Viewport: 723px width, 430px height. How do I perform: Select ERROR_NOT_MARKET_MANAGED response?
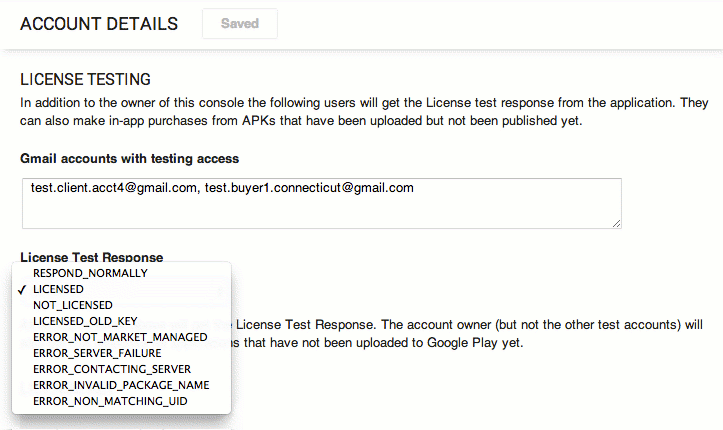pyautogui.click(x=120, y=337)
